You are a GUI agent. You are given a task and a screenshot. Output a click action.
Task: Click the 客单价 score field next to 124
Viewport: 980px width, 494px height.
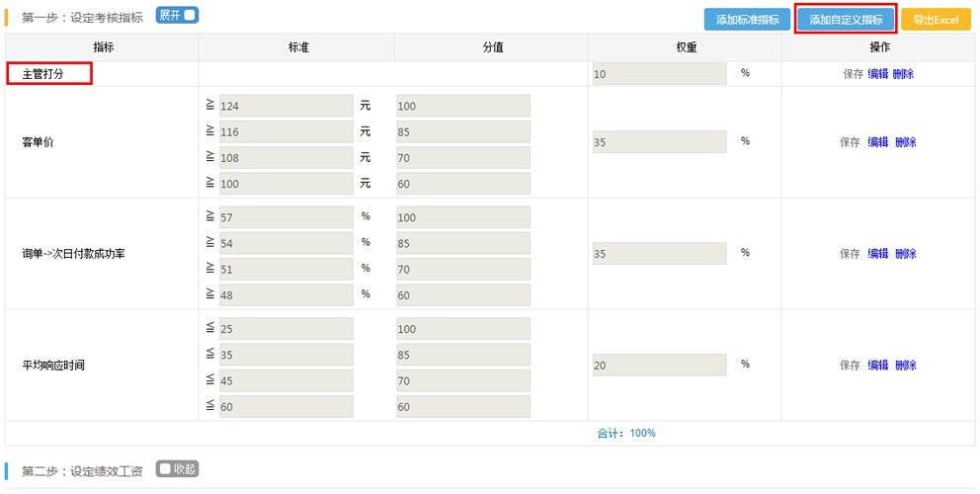pos(463,106)
